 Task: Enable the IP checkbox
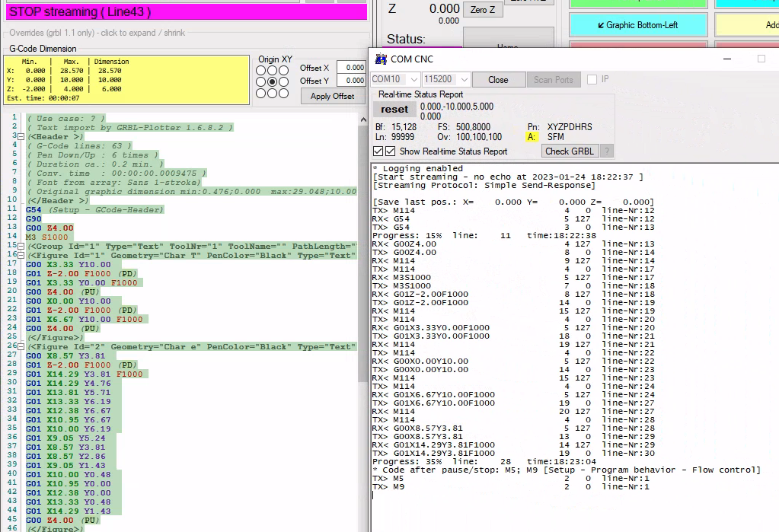click(592, 79)
